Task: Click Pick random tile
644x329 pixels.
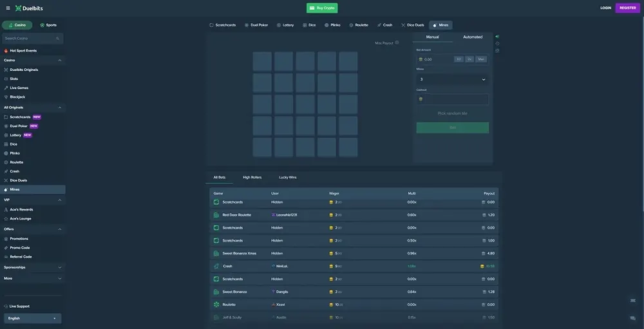Action: 453,113
